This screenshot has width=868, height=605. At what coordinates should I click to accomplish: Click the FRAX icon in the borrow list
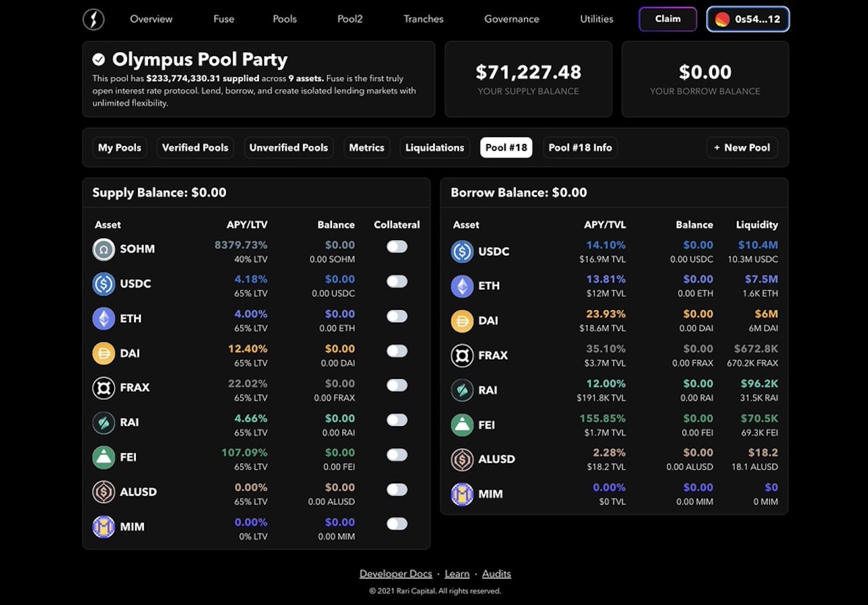462,356
